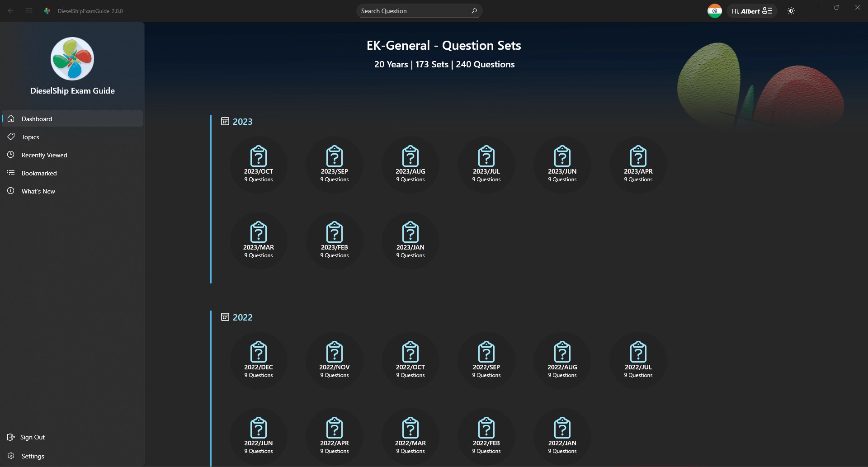Screen dimensions: 868x467
Task: Click the app logo icon in title bar
Action: pos(47,11)
